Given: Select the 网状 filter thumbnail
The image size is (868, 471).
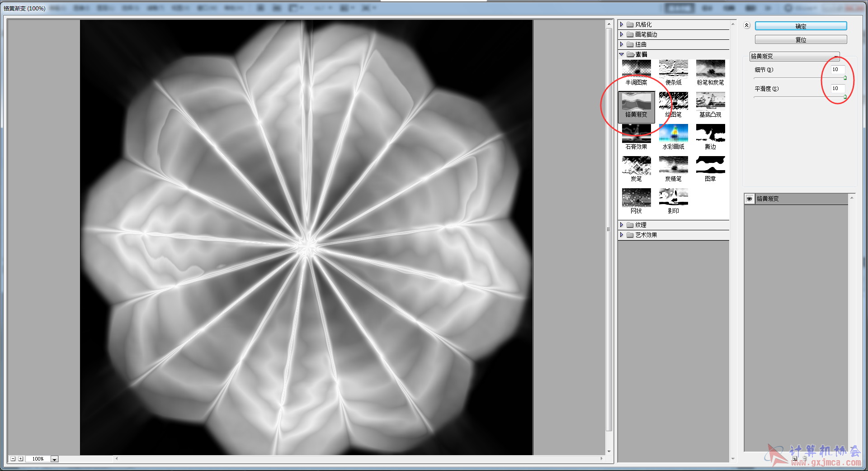Looking at the screenshot, I should 636,197.
